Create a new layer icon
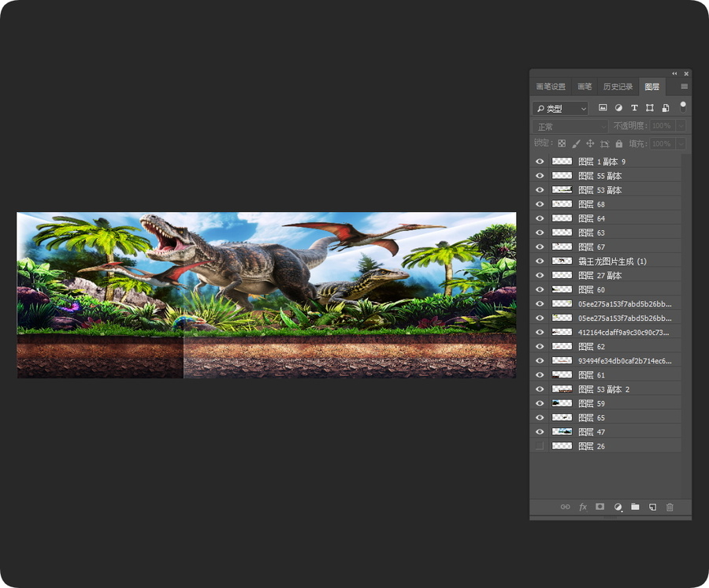 (652, 507)
